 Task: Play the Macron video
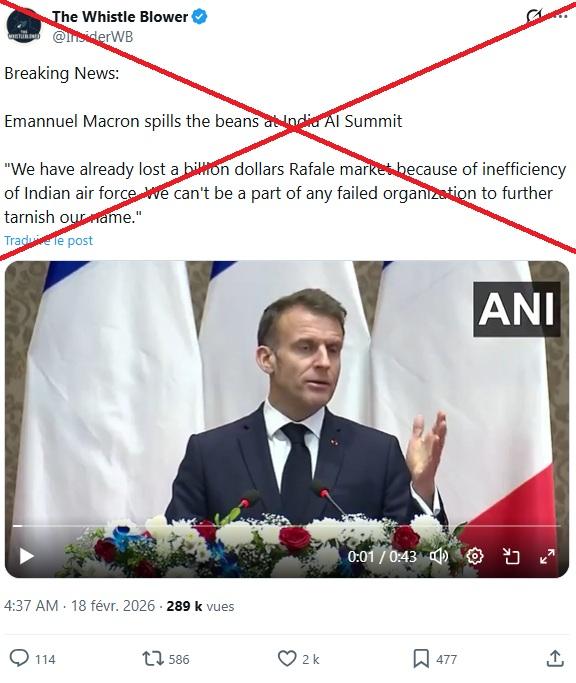[x=27, y=556]
